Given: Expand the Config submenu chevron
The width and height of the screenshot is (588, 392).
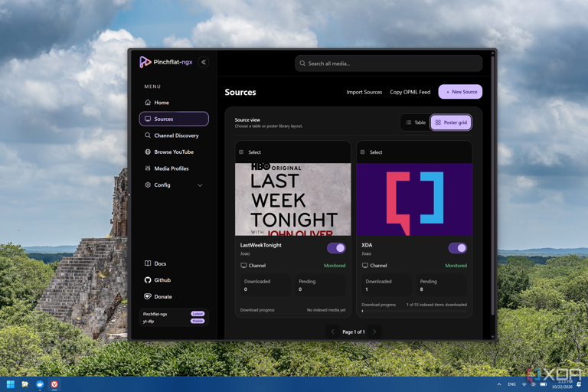Looking at the screenshot, I should [200, 185].
